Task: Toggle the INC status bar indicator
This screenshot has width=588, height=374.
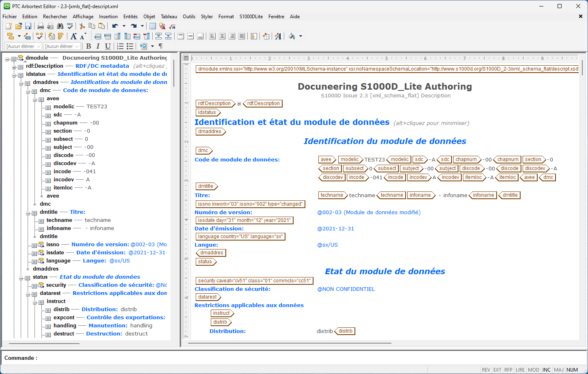Action: pyautogui.click(x=547, y=370)
